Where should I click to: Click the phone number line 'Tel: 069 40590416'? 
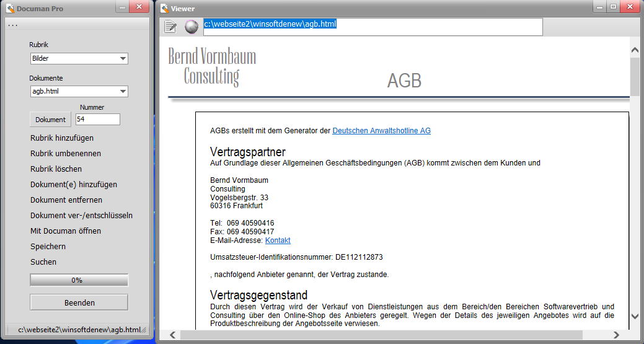[242, 223]
